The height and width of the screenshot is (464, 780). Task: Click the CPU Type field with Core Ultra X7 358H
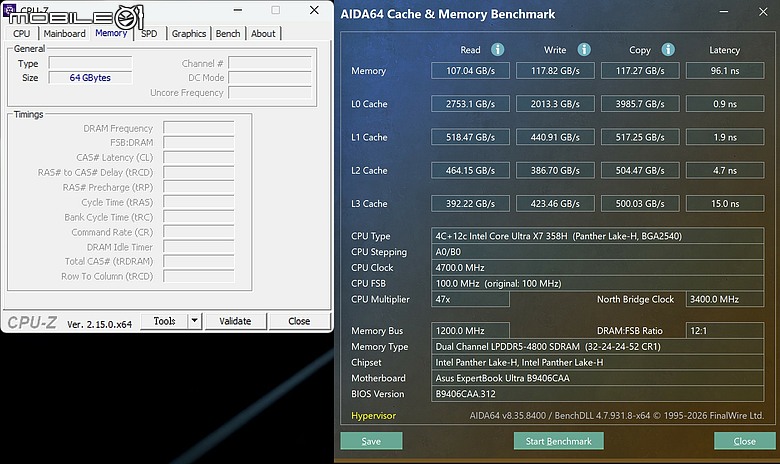tap(597, 236)
